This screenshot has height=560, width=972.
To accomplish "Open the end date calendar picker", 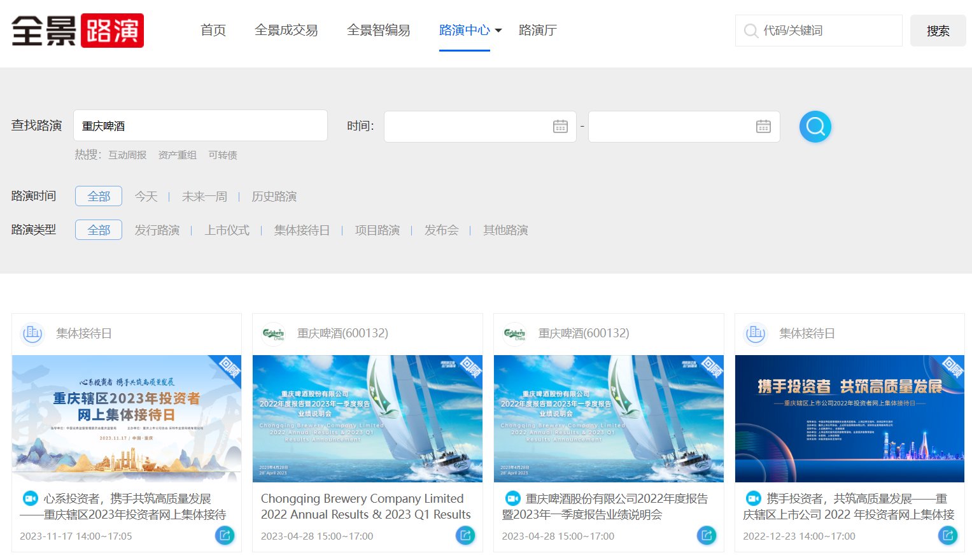I will tap(763, 126).
